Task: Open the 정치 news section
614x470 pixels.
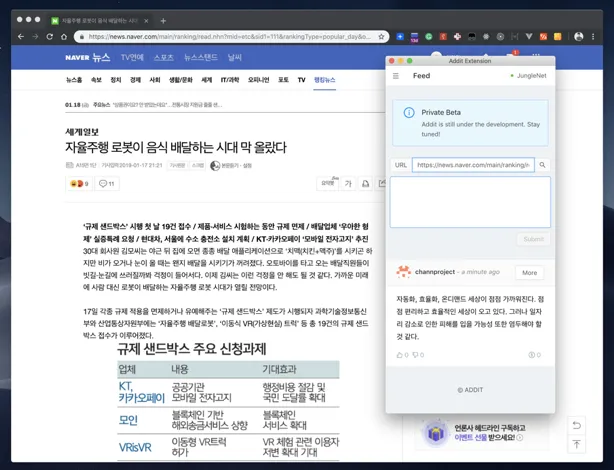Action: [116, 80]
